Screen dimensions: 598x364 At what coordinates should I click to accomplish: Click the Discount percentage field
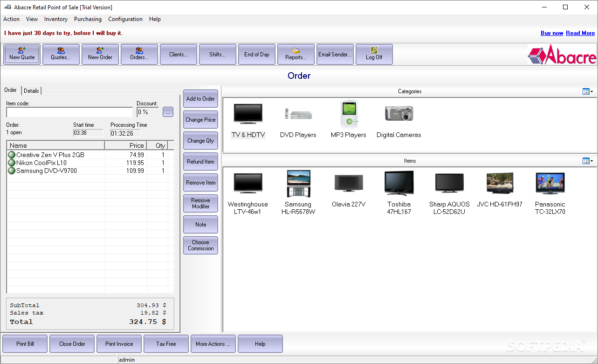pos(148,112)
